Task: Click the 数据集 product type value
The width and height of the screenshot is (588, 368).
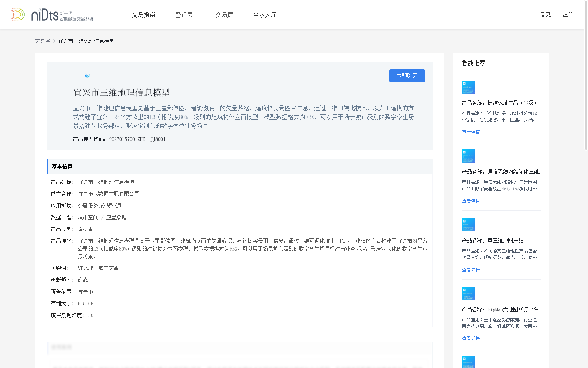Action: (85, 229)
